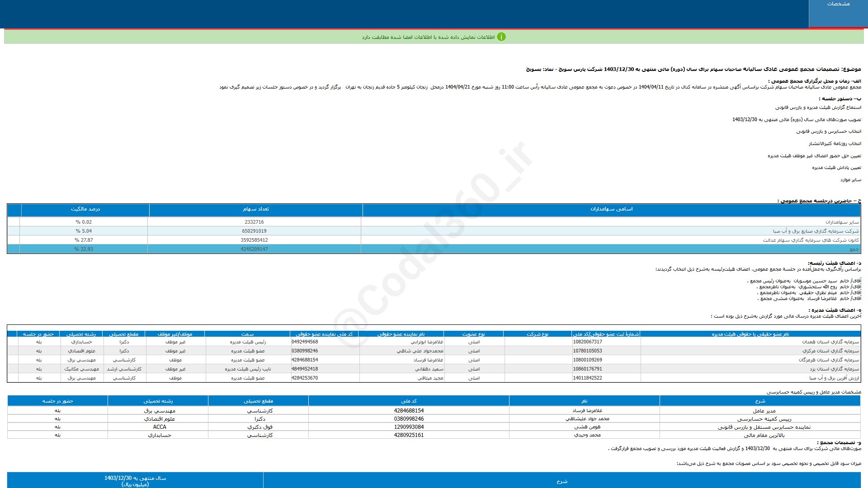
Task: Select share count 2332716
Action: (254, 222)
